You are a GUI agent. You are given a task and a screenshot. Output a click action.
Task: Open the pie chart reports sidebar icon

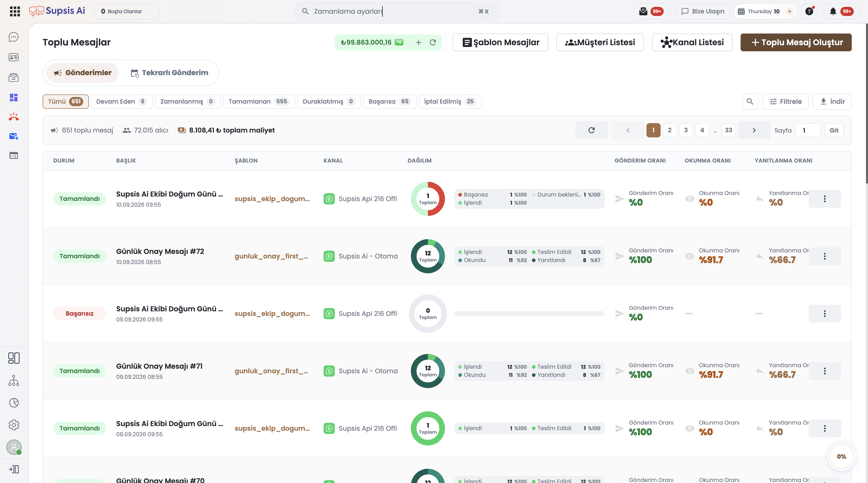(13, 403)
